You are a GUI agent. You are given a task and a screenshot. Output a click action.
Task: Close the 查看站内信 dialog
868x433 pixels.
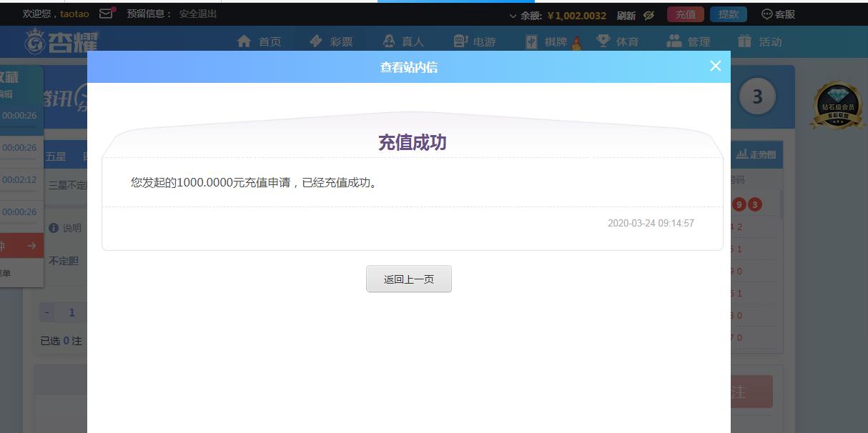pyautogui.click(x=716, y=66)
